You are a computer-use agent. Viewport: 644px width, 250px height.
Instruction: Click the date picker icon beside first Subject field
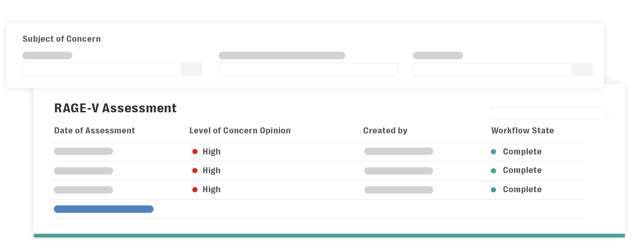(192, 69)
